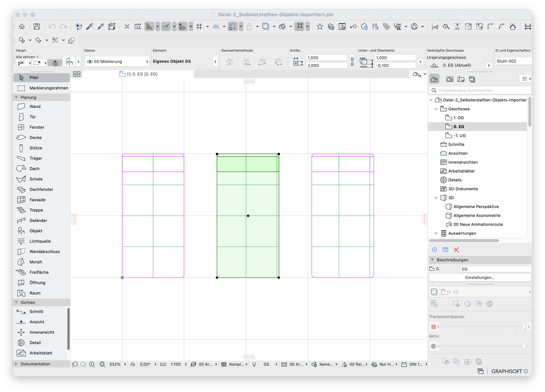Collapse the Sichten section

point(16,302)
